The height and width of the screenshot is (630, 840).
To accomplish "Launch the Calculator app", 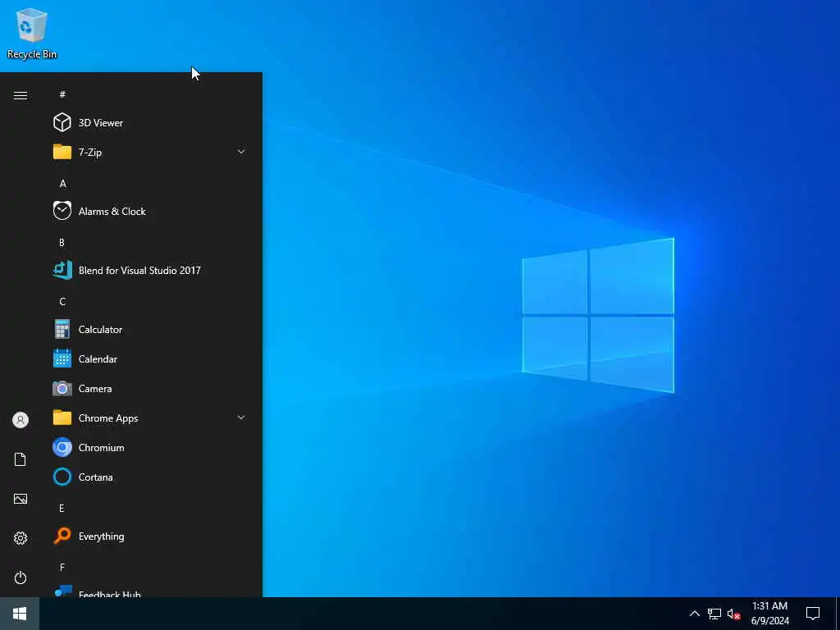I will pyautogui.click(x=149, y=330).
